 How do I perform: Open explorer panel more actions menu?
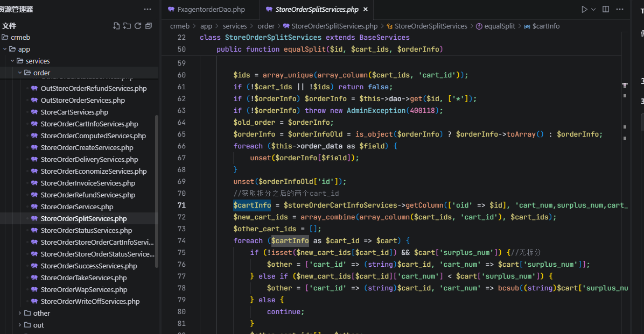148,9
